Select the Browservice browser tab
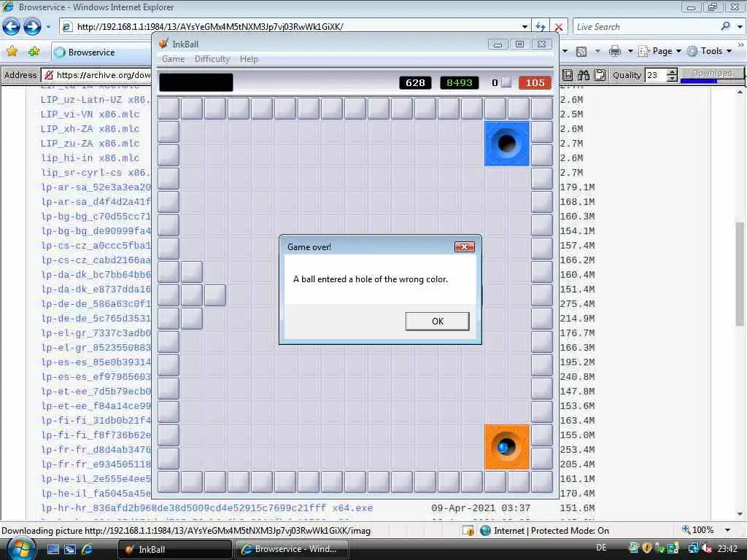747x560 pixels. 101,52
